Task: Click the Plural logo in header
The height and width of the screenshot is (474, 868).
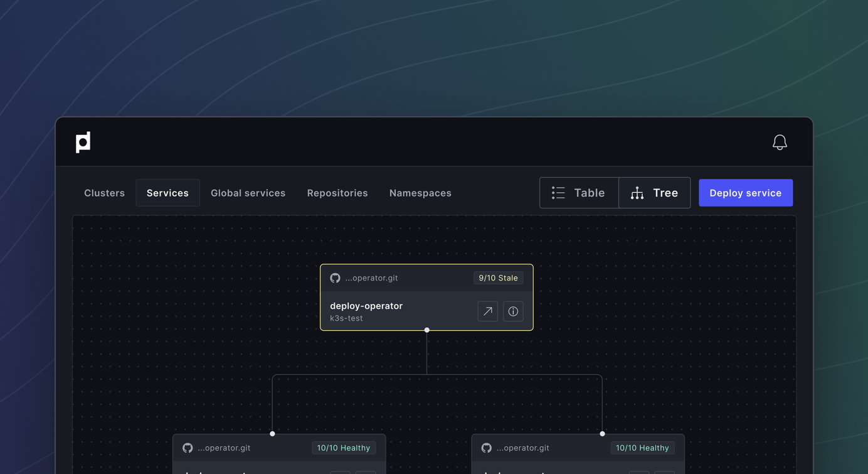Action: (x=83, y=143)
